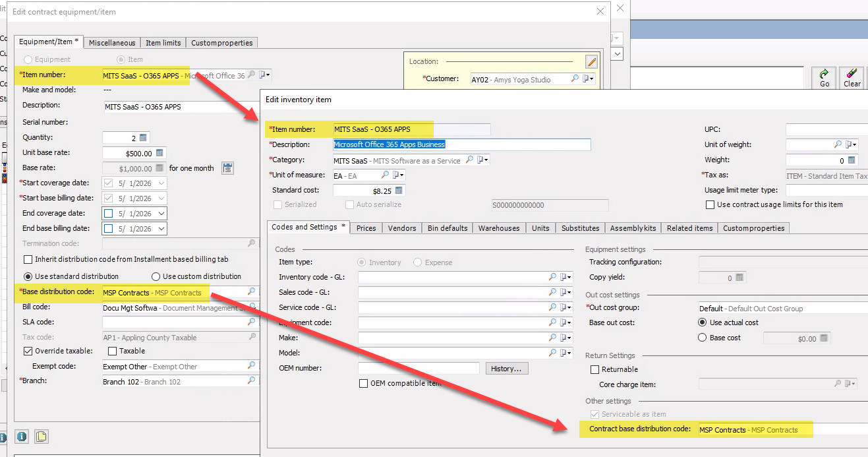Enable Inherit distribution code from Installment tab
Image resolution: width=868 pixels, height=457 pixels.
pyautogui.click(x=28, y=260)
